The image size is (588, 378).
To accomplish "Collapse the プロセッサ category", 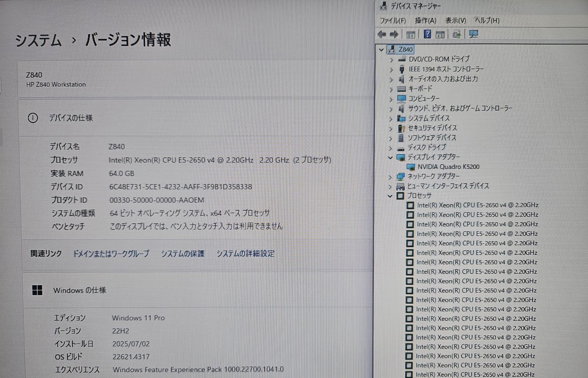I will [390, 196].
